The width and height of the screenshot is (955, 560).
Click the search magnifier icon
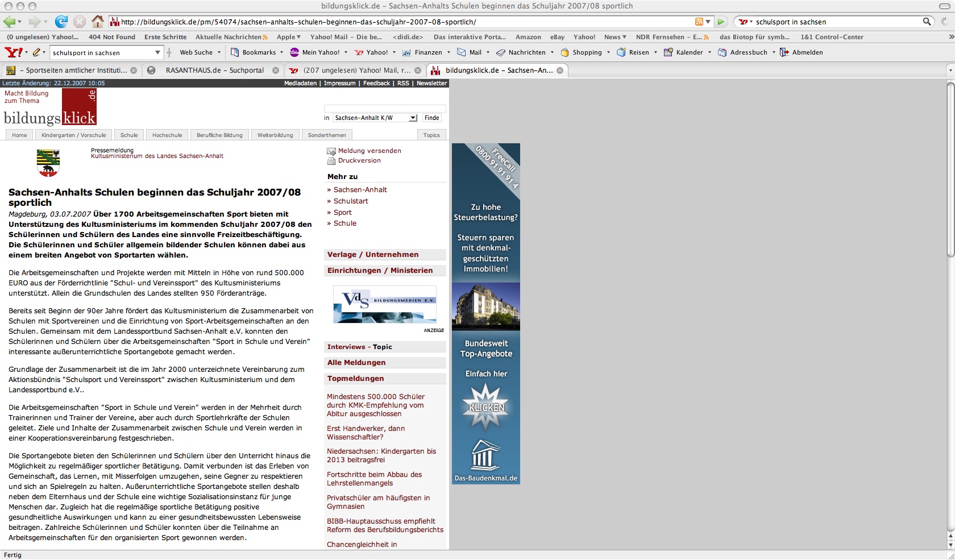pyautogui.click(x=927, y=22)
